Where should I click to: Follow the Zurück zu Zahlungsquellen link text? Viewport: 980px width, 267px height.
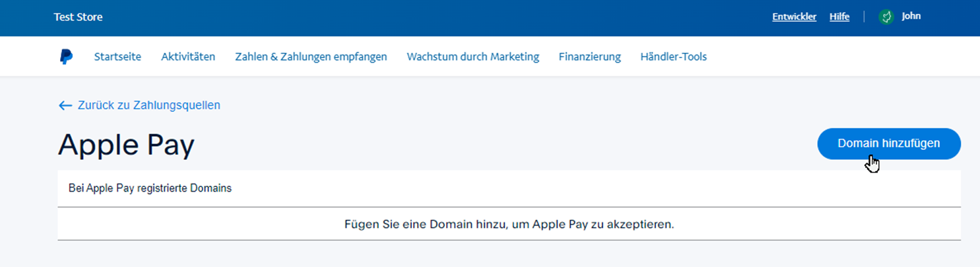[x=148, y=105]
